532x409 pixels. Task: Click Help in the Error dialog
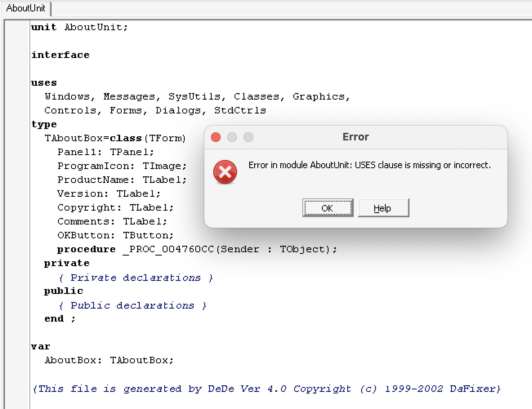click(x=383, y=208)
